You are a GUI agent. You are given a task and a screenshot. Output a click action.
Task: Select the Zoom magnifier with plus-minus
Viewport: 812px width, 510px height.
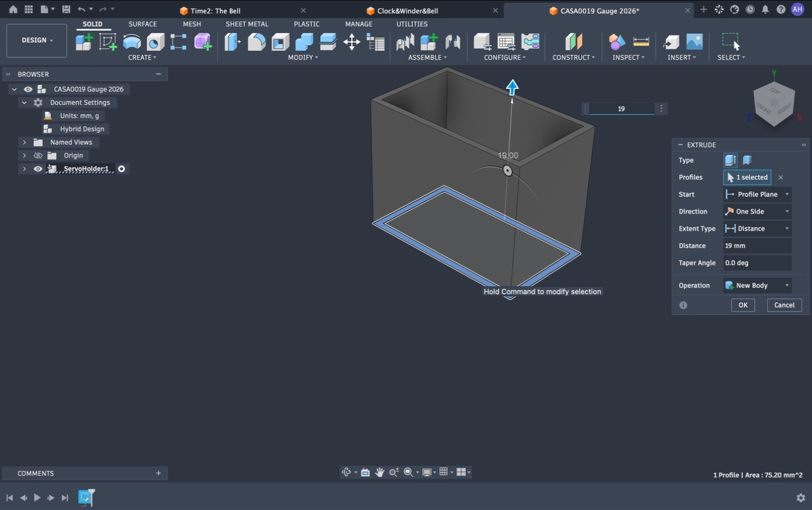pos(394,472)
